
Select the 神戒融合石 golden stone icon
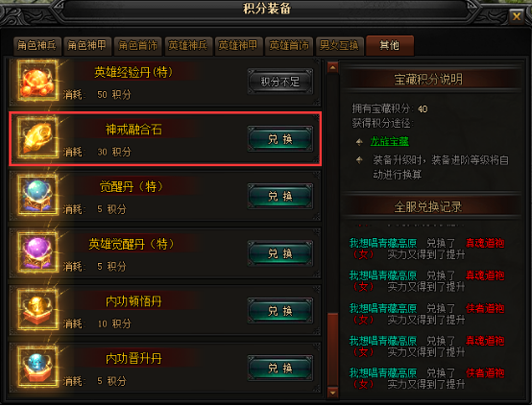[37, 138]
